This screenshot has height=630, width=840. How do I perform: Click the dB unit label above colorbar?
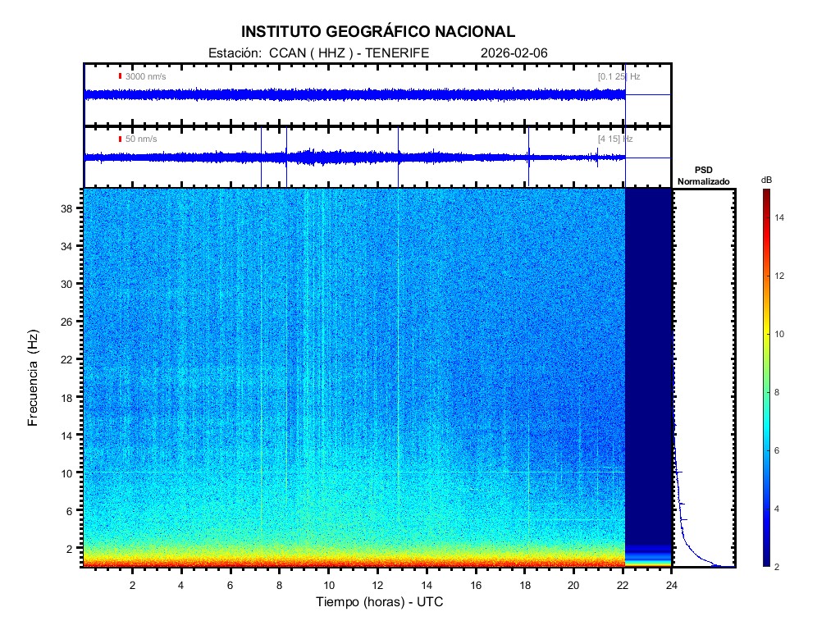[x=765, y=179]
